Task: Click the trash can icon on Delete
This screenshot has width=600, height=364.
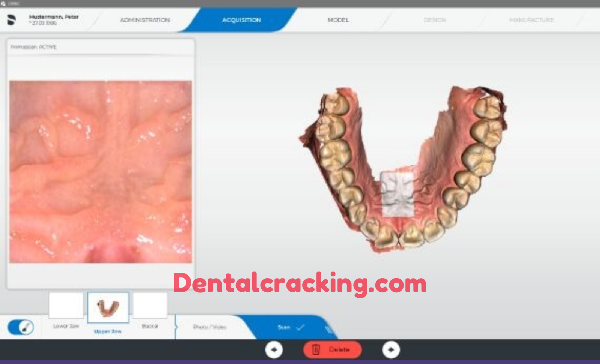Action: tap(316, 350)
